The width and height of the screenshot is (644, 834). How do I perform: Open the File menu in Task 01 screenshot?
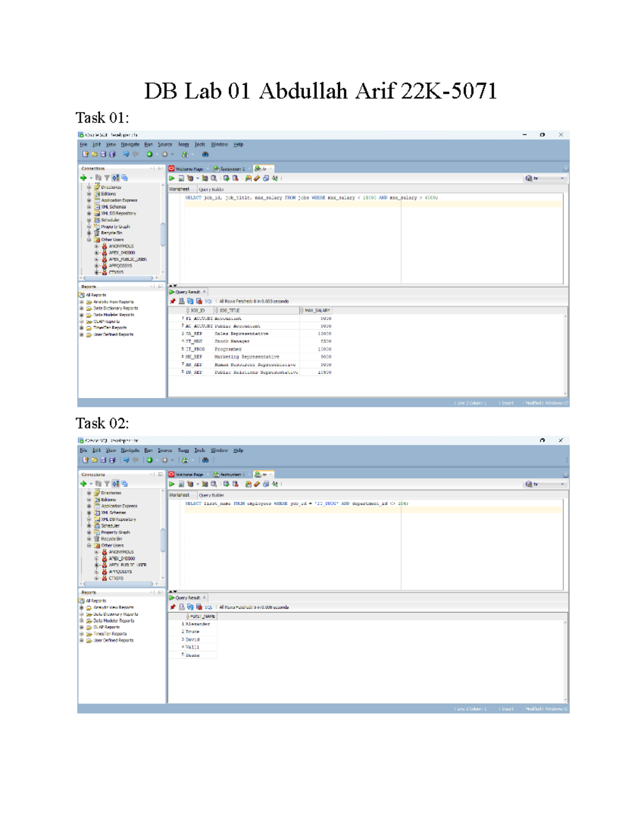[x=83, y=144]
